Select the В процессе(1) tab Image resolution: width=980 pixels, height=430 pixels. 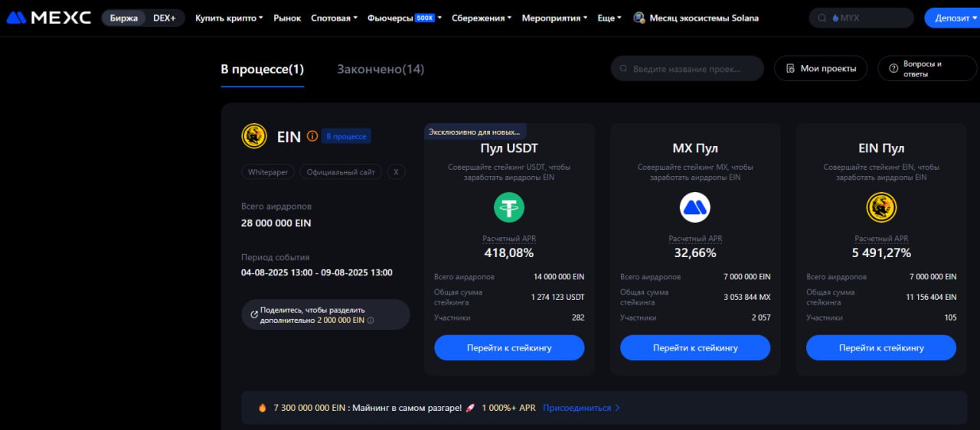tap(263, 69)
